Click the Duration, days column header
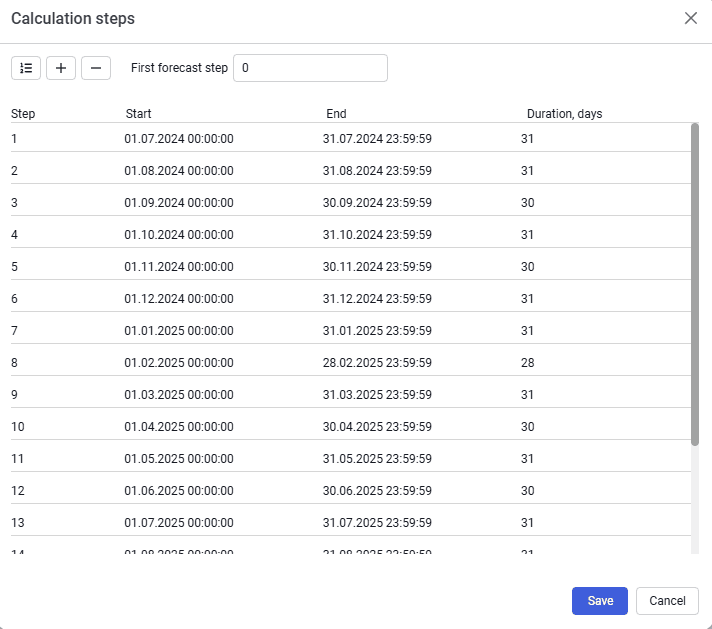 coord(564,114)
